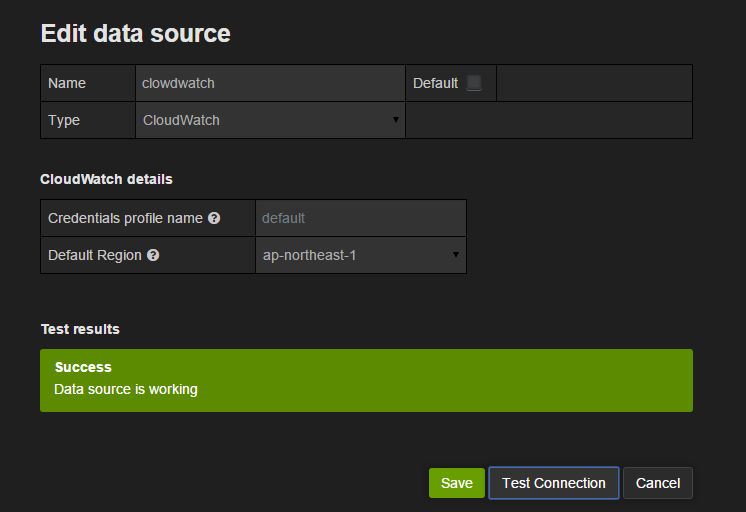Click the Default Region help icon

pos(153,255)
